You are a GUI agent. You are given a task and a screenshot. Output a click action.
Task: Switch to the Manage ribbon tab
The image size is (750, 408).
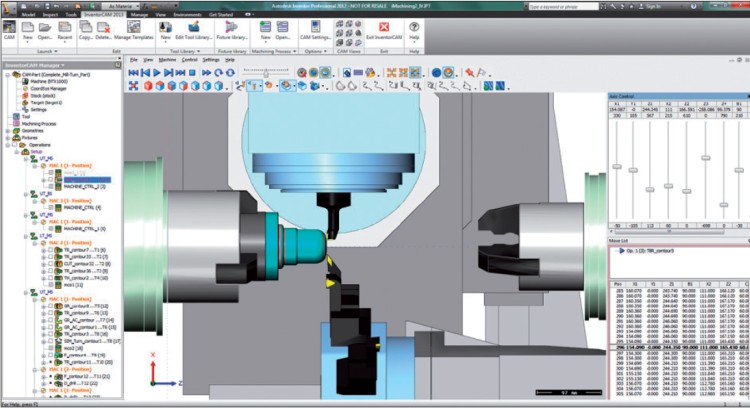(x=140, y=15)
